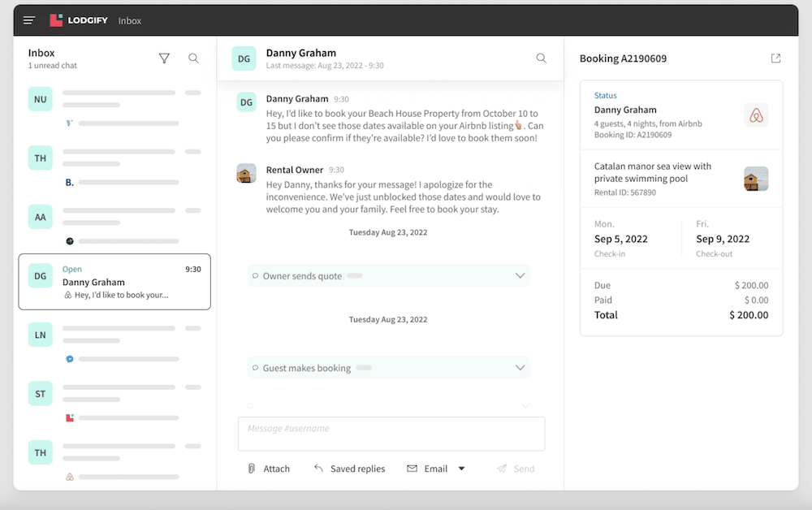Click the Saved replies label
Image resolution: width=812 pixels, height=510 pixels.
coord(358,469)
